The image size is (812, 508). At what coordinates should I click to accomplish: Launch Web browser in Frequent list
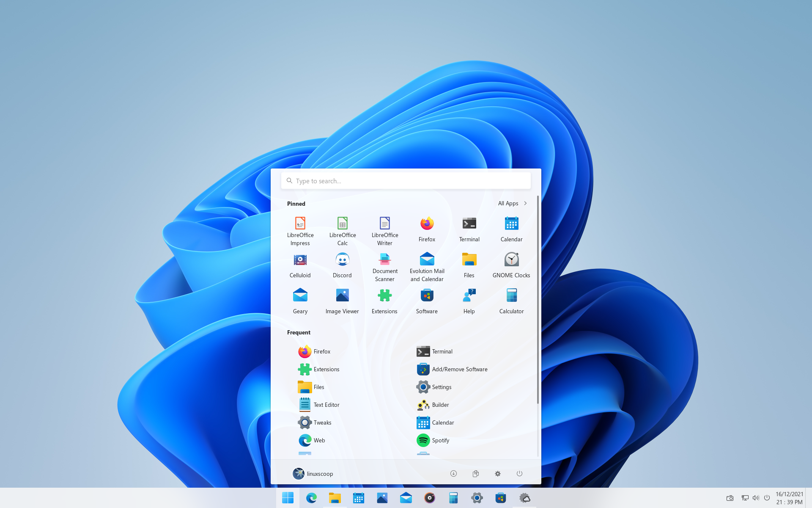312,440
